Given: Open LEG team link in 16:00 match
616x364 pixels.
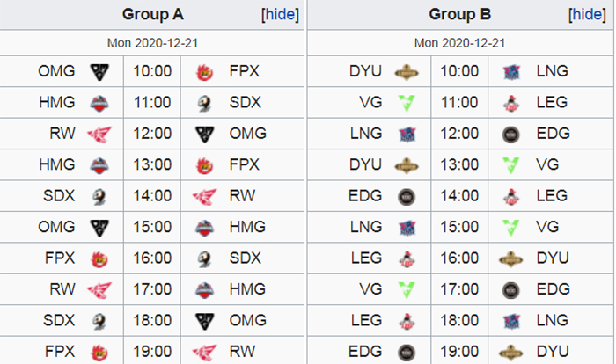Looking at the screenshot, I should 367,258.
